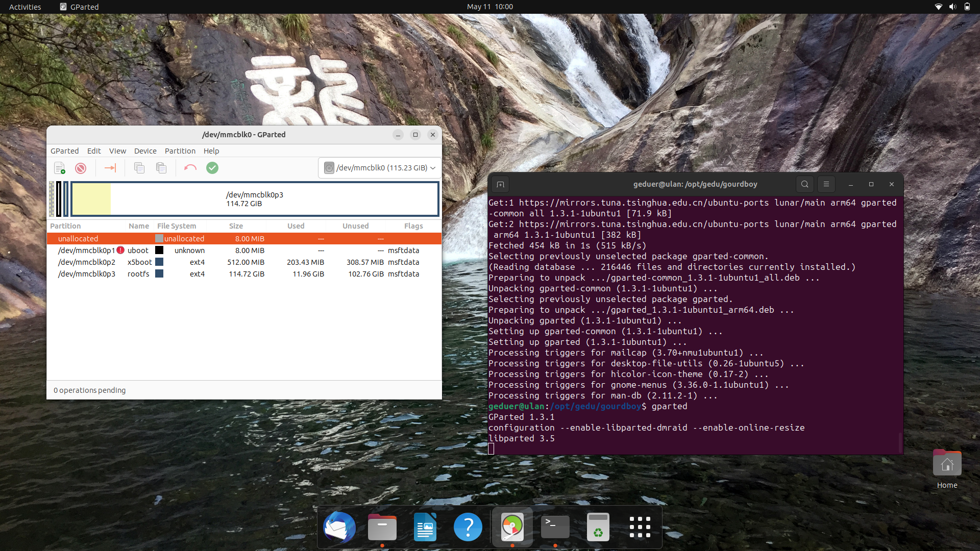Click the 0 operations pending status text
This screenshot has height=551, width=980.
[x=90, y=390]
